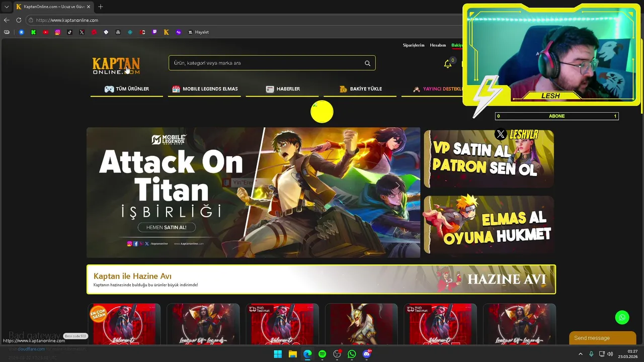Switch to Microsoft Edge in taskbar
This screenshot has height=362, width=644.
coord(307,354)
